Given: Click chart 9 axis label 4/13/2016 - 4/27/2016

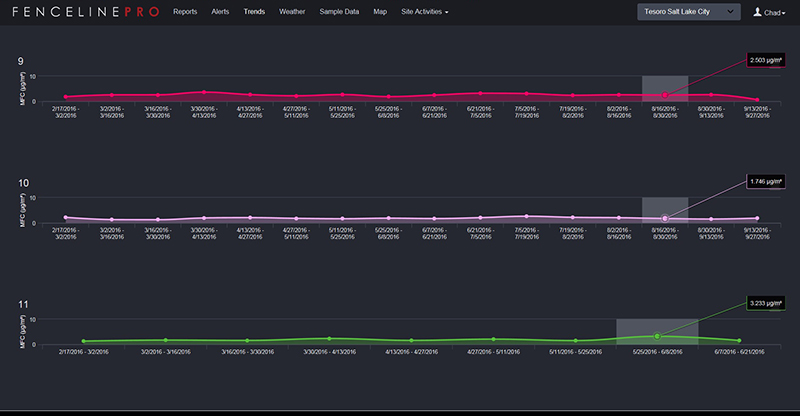Looking at the screenshot, I should tap(250, 112).
